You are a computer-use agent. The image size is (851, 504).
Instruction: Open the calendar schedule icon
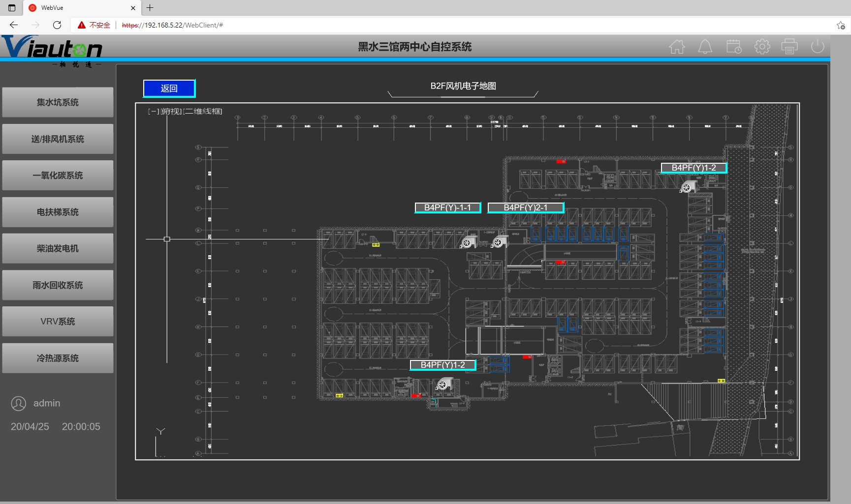click(733, 47)
